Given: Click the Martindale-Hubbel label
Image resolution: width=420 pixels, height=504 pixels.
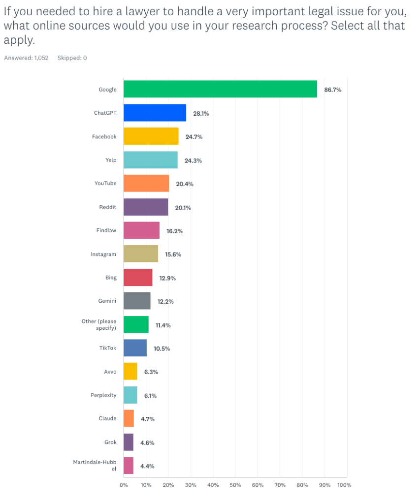Looking at the screenshot, I should coord(95,466).
